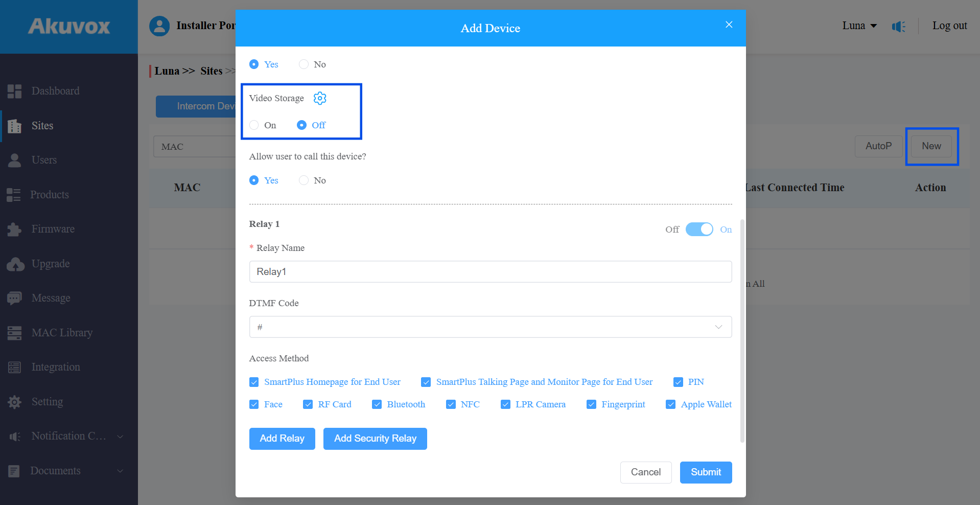Uncheck SmartPlus Homepage for End User
980x505 pixels.
tap(254, 382)
